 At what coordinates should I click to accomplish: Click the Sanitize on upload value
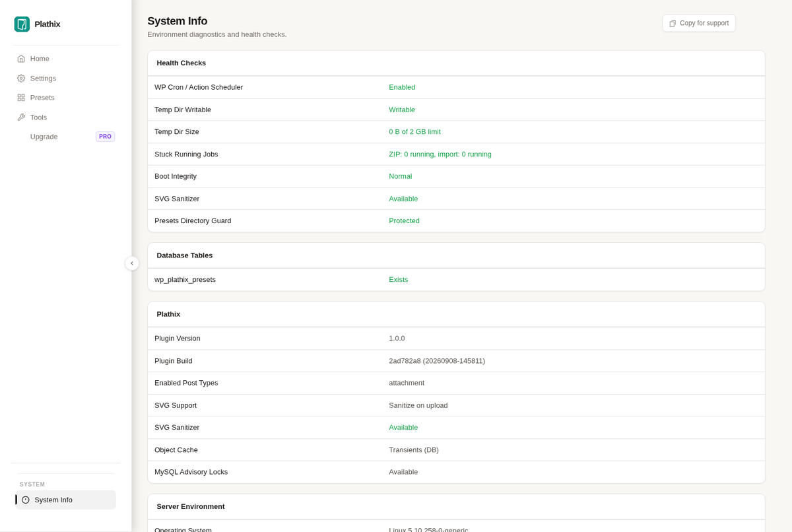pos(418,405)
